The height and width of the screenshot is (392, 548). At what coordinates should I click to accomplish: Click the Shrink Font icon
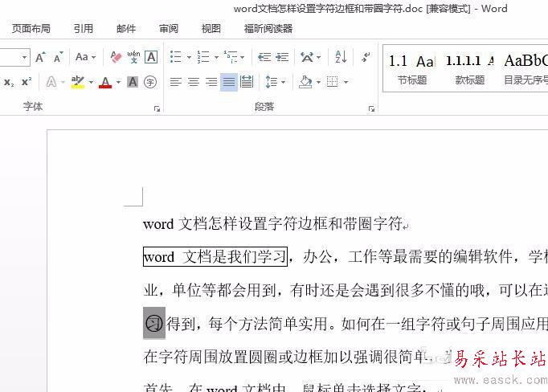58,57
